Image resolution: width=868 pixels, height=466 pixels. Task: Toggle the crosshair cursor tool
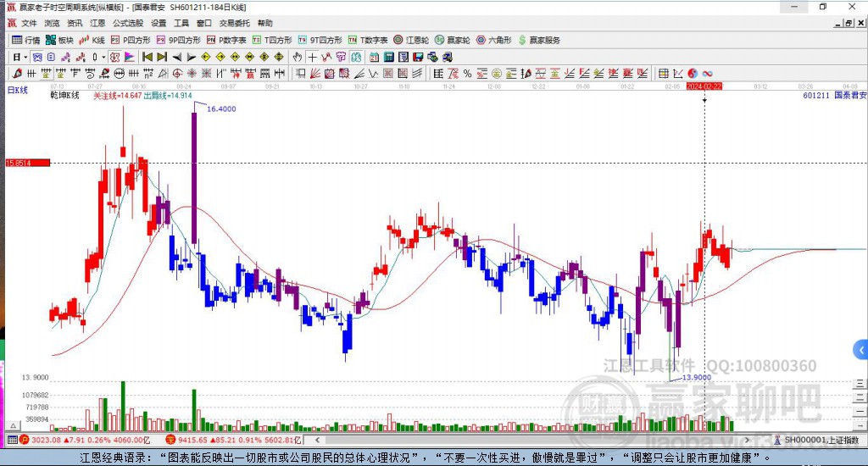tap(312, 57)
